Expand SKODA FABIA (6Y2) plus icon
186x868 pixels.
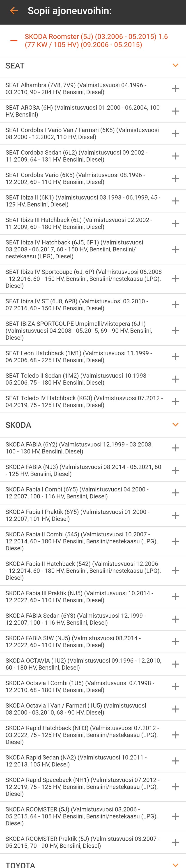[x=175, y=448]
